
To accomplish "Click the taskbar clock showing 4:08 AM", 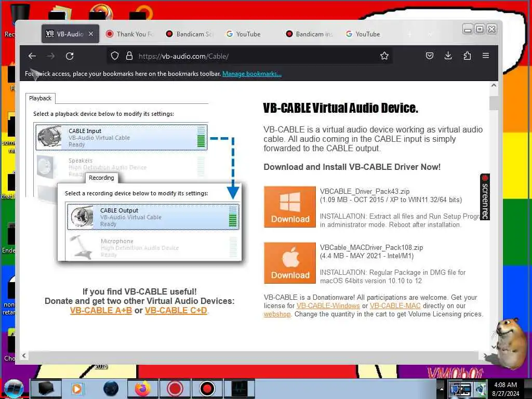I will coord(505,389).
